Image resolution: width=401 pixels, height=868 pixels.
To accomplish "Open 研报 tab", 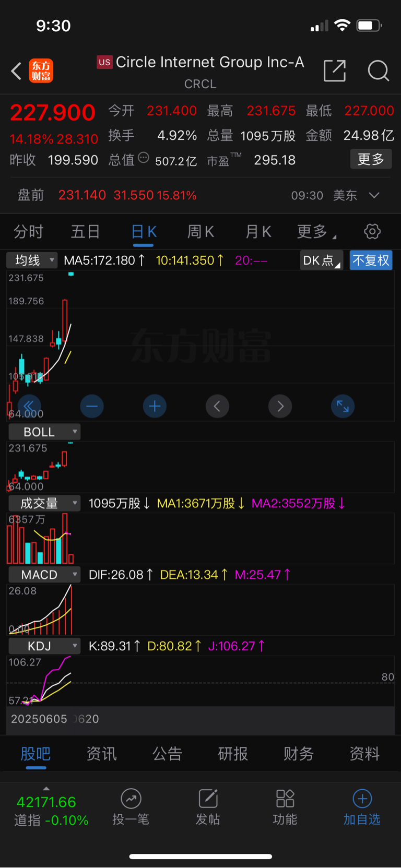I will [x=233, y=754].
